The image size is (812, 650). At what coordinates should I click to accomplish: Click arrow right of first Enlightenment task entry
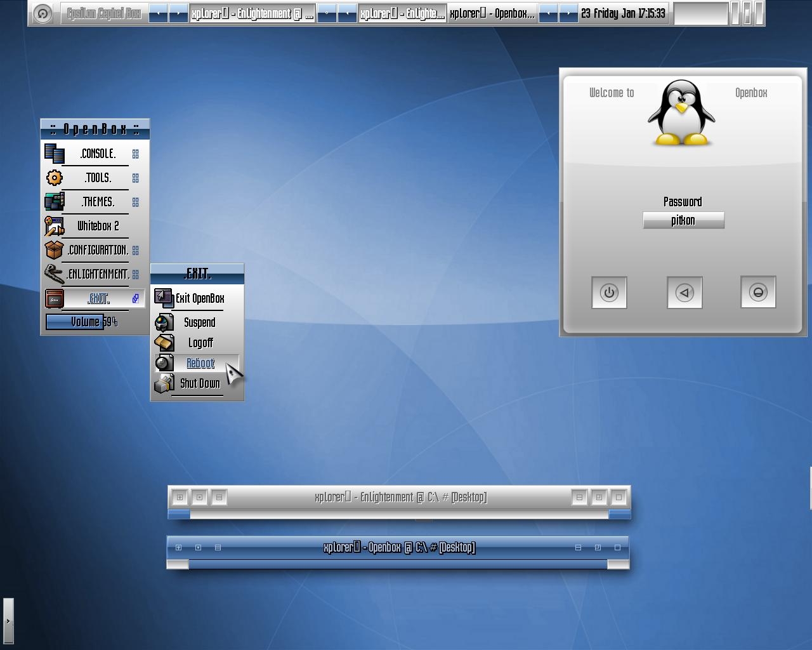327,13
